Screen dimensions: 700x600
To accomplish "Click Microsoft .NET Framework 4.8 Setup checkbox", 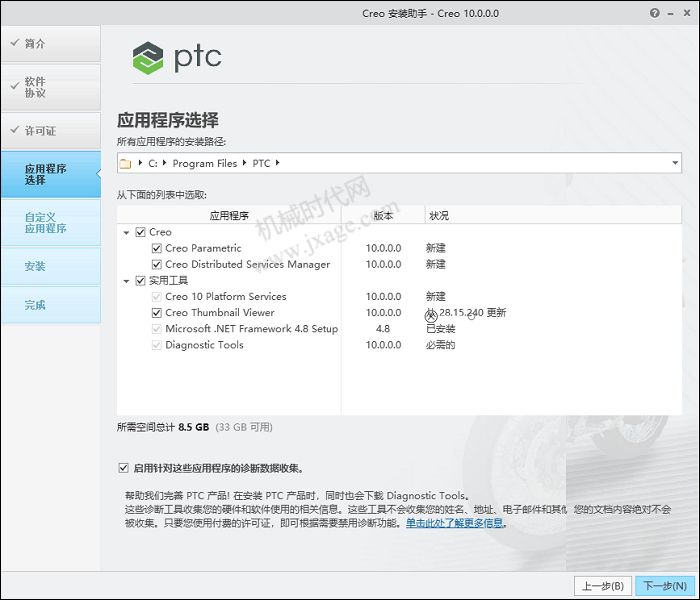I will 157,329.
